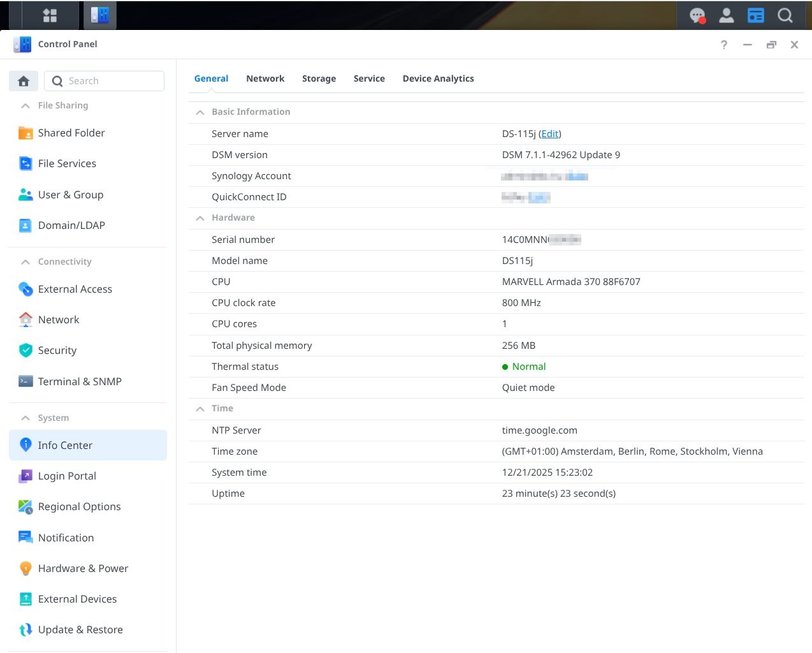Screen dimensions: 812x653
Task: Open the DSM global search magnifier
Action: [785, 15]
